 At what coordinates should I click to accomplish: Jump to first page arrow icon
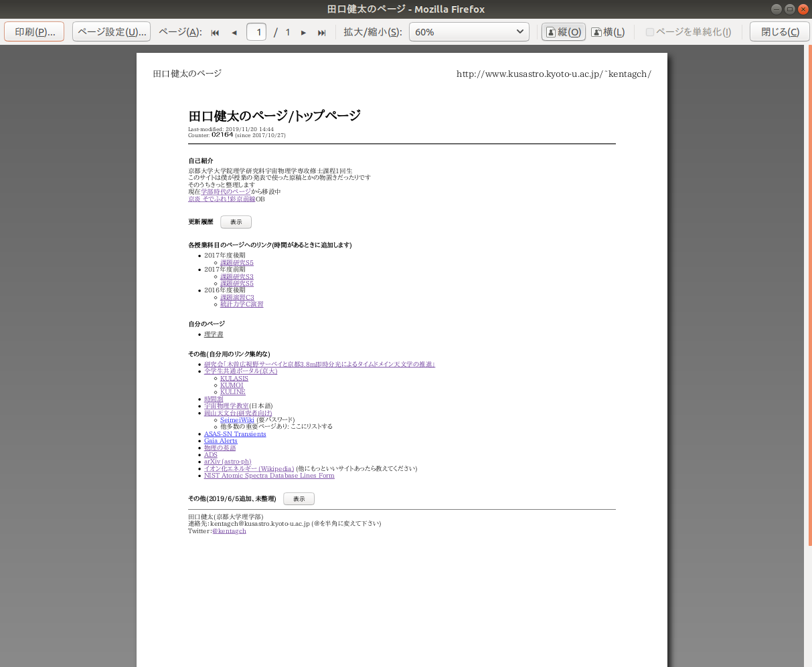(x=215, y=32)
